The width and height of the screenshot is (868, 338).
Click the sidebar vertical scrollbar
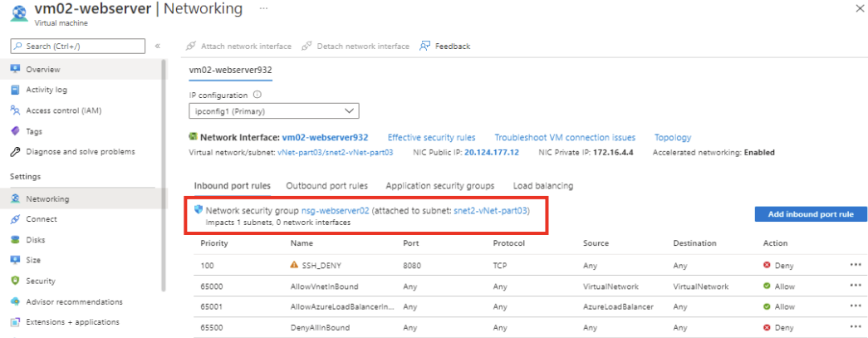163,174
